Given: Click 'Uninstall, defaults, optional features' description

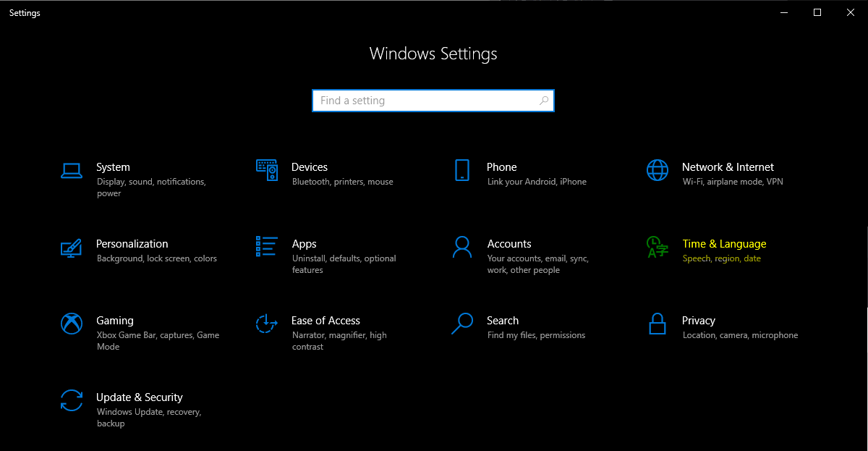Looking at the screenshot, I should click(344, 264).
